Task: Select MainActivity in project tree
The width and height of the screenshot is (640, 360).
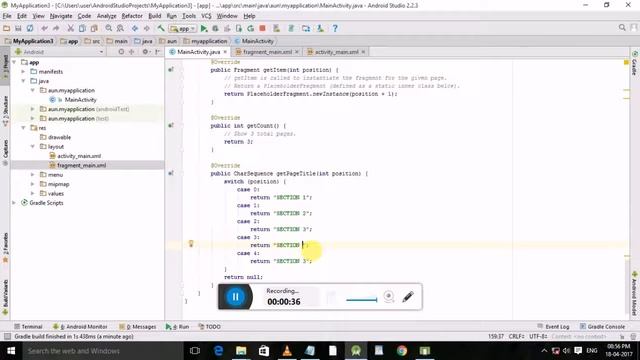Action: pos(80,100)
